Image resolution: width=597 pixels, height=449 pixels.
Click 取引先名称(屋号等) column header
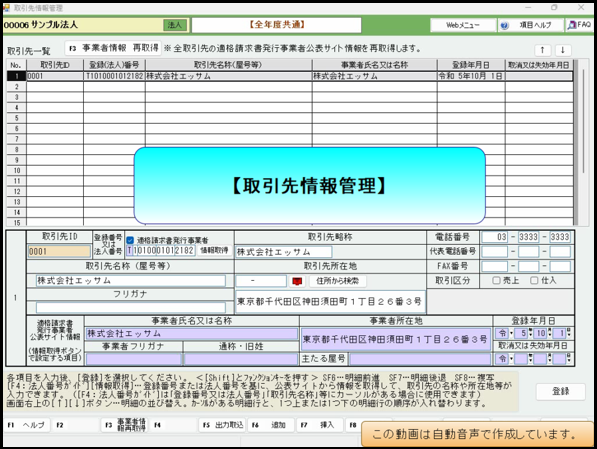pyautogui.click(x=228, y=65)
